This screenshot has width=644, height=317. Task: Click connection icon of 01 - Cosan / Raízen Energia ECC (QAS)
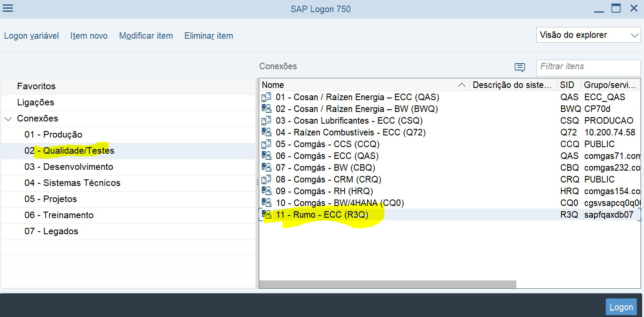[x=266, y=97]
